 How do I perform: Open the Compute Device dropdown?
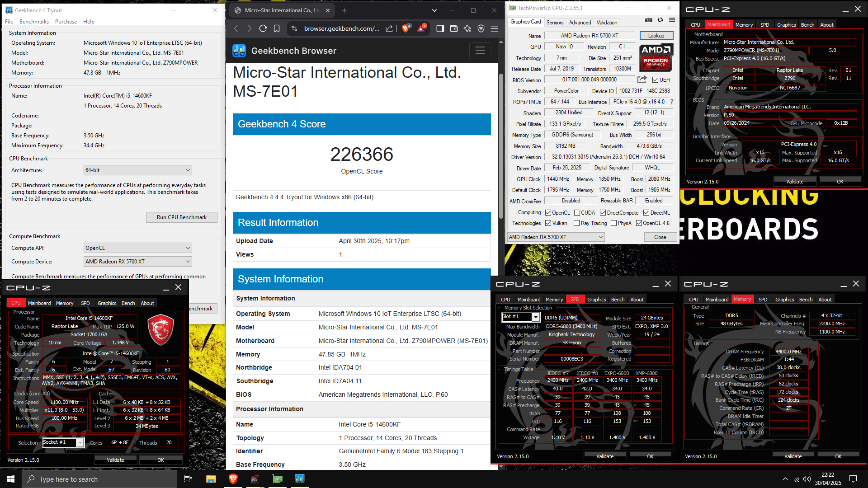pos(138,262)
